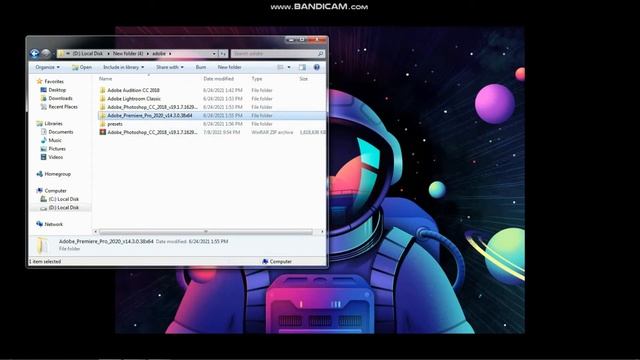Image resolution: width=640 pixels, height=360 pixels.
Task: Click the search magnifier icon
Action: point(320,53)
